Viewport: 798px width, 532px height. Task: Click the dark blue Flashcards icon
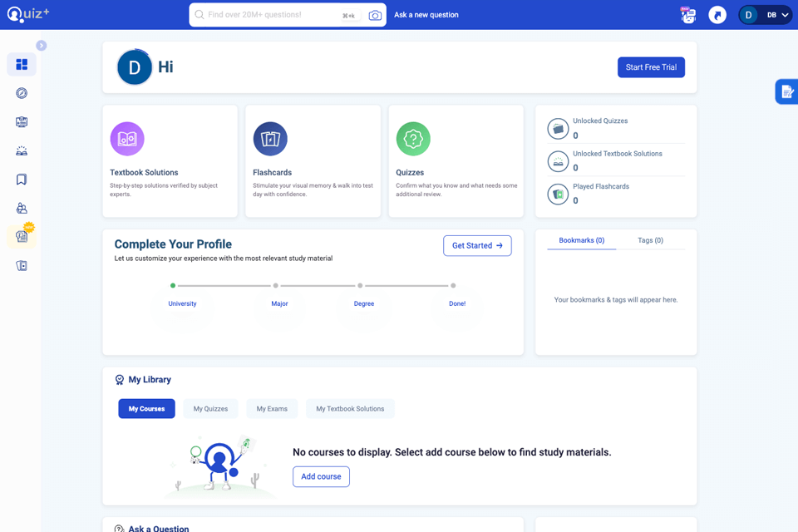(x=270, y=139)
